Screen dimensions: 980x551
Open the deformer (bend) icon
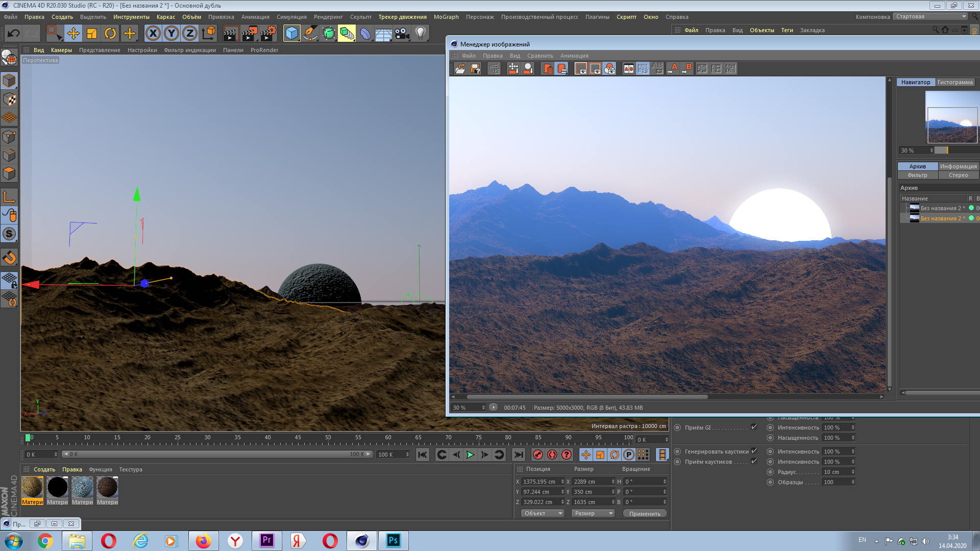[x=365, y=34]
